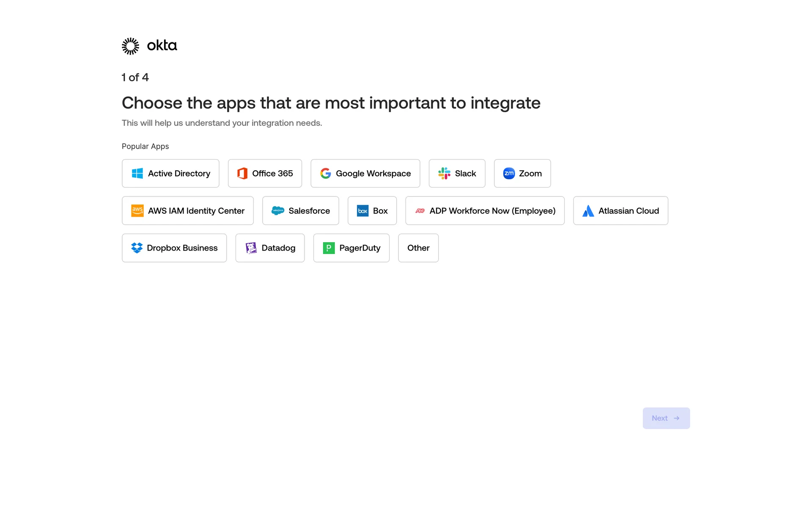Click the Atlassian triangle icon
Image resolution: width=812 pixels, height=508 pixels.
(588, 211)
